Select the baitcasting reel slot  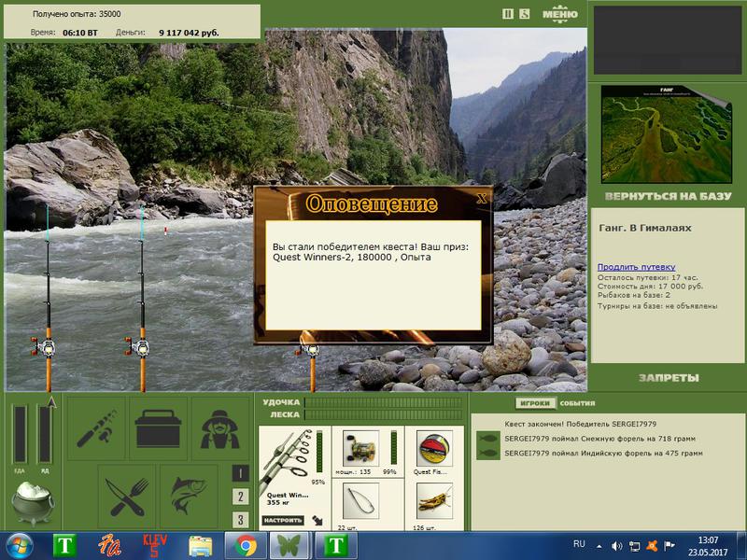pyautogui.click(x=360, y=449)
